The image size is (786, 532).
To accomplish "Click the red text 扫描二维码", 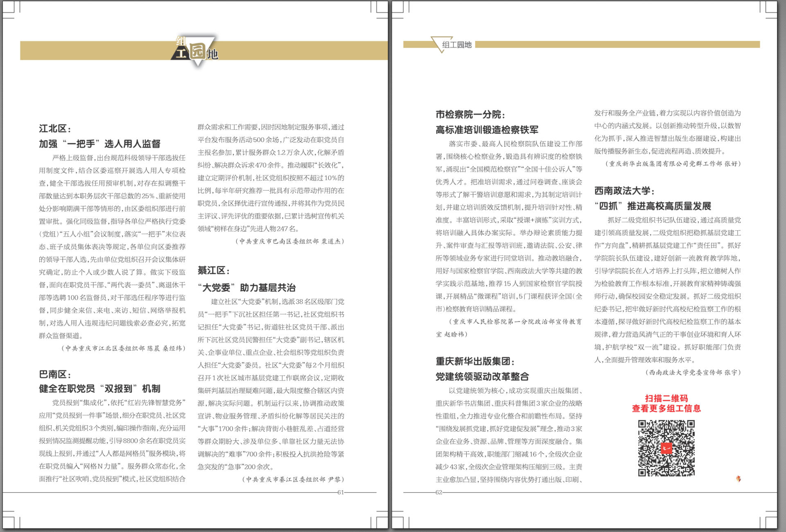I will [666, 398].
